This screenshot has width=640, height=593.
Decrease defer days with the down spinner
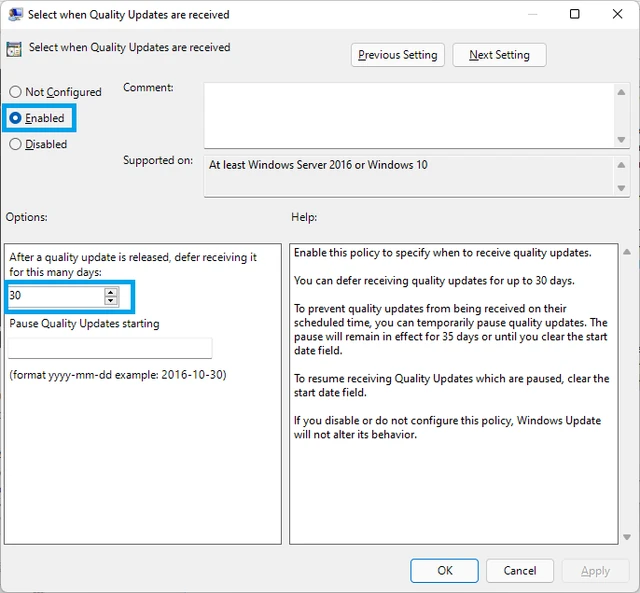point(111,301)
